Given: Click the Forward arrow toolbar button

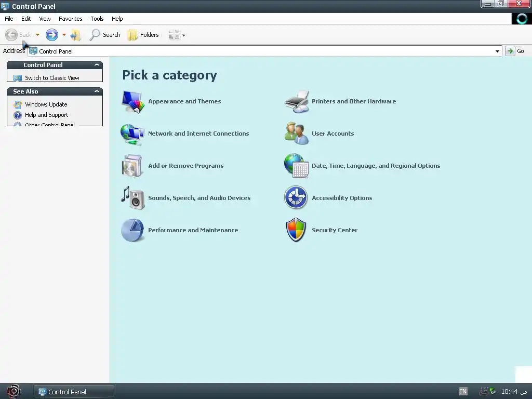Looking at the screenshot, I should (x=52, y=35).
